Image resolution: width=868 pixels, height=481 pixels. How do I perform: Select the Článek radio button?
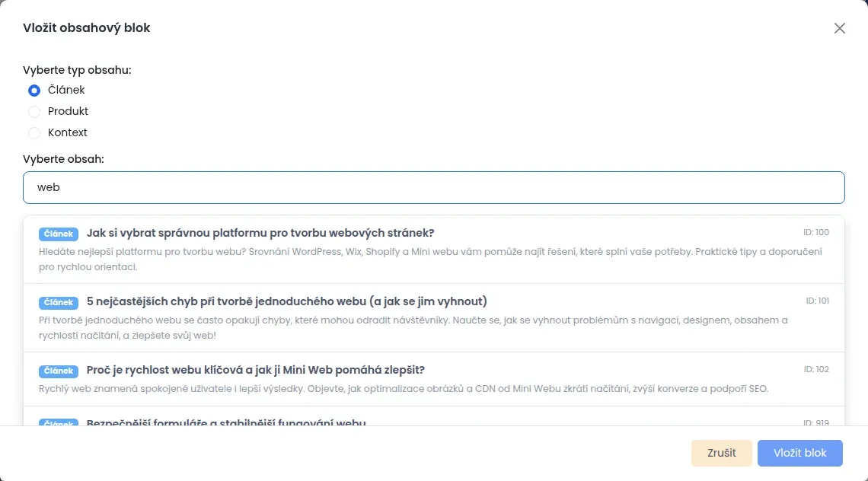(34, 91)
